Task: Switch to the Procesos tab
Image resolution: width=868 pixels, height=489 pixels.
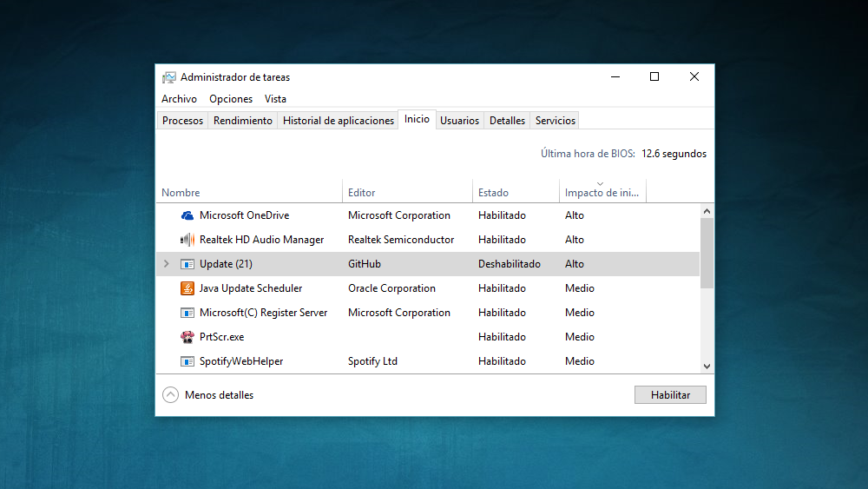Action: (x=182, y=121)
